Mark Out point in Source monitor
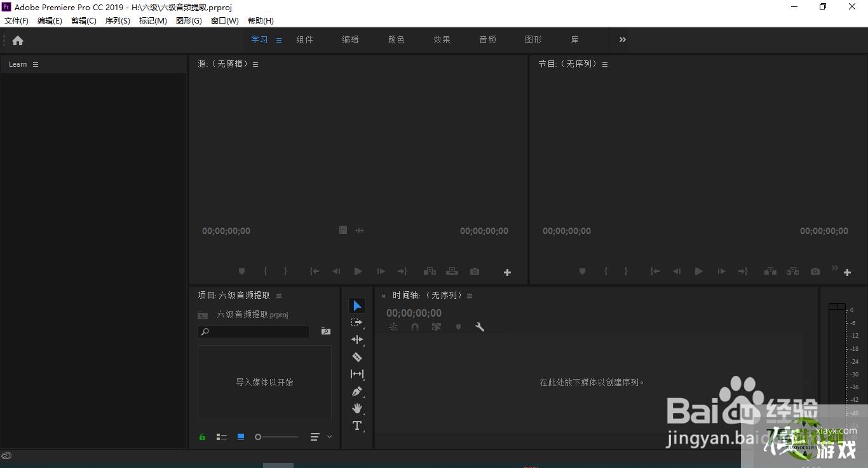This screenshot has height=468, width=868. (285, 272)
